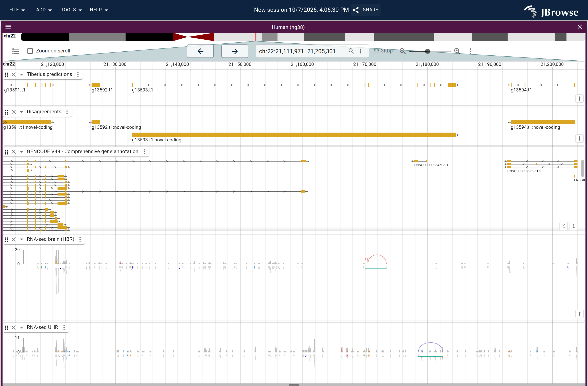Expand RNA-seq brain (HBR) dropdown arrow
This screenshot has width=588, height=386.
pyautogui.click(x=21, y=239)
